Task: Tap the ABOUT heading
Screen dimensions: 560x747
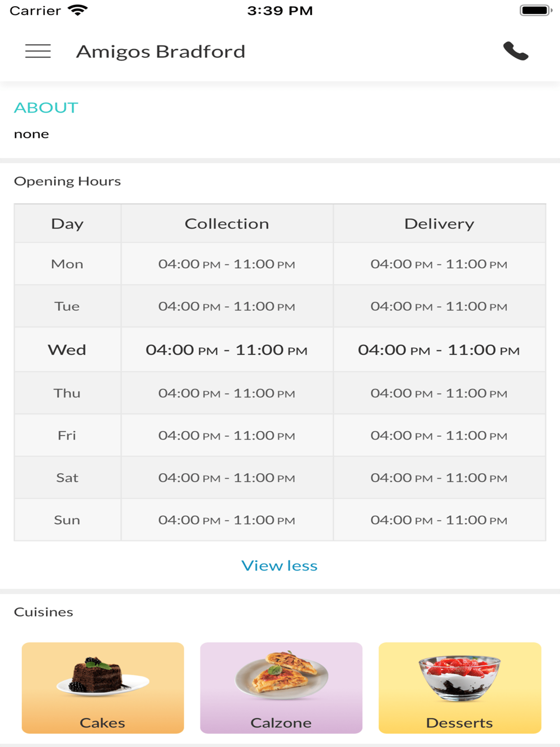Action: point(46,108)
